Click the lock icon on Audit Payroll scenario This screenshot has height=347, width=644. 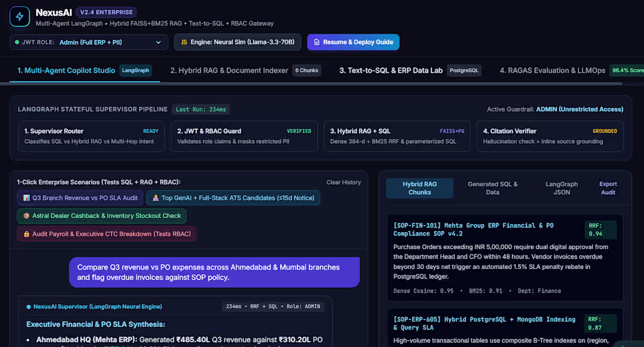point(26,234)
